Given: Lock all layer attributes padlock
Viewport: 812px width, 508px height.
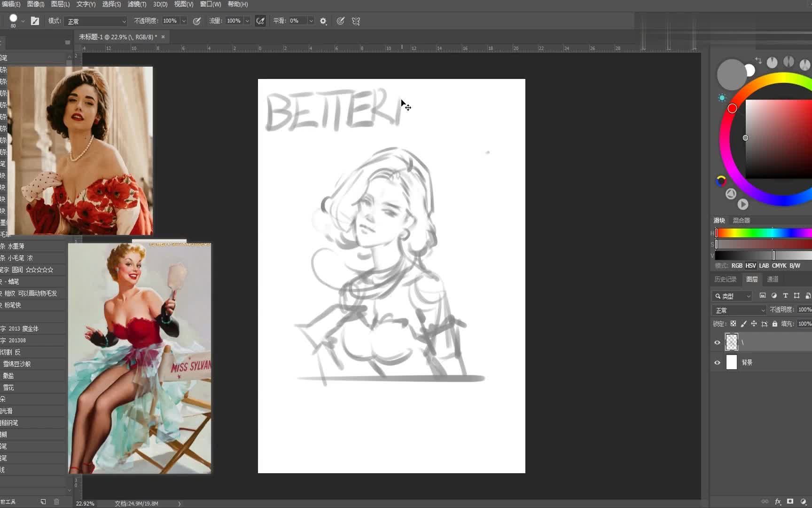Looking at the screenshot, I should (x=775, y=324).
